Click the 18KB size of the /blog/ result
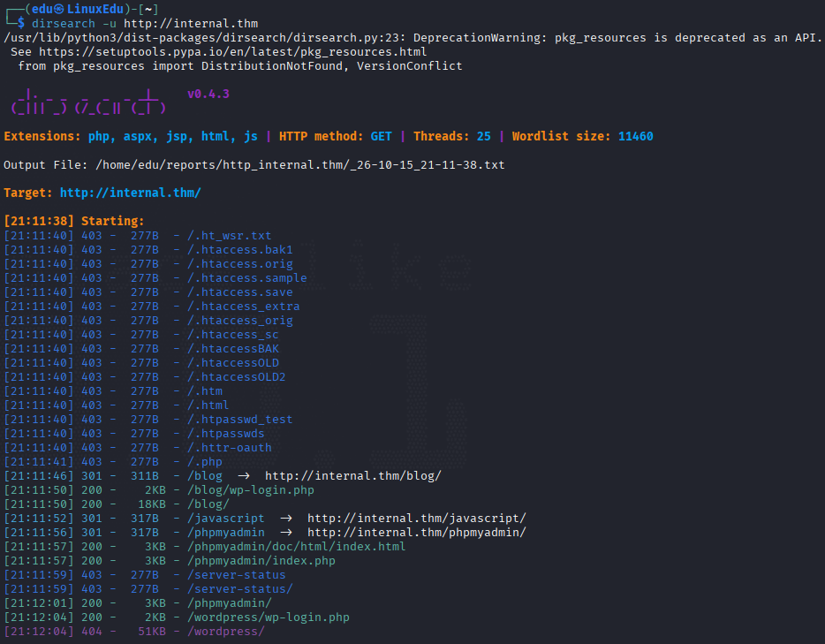 pos(152,504)
